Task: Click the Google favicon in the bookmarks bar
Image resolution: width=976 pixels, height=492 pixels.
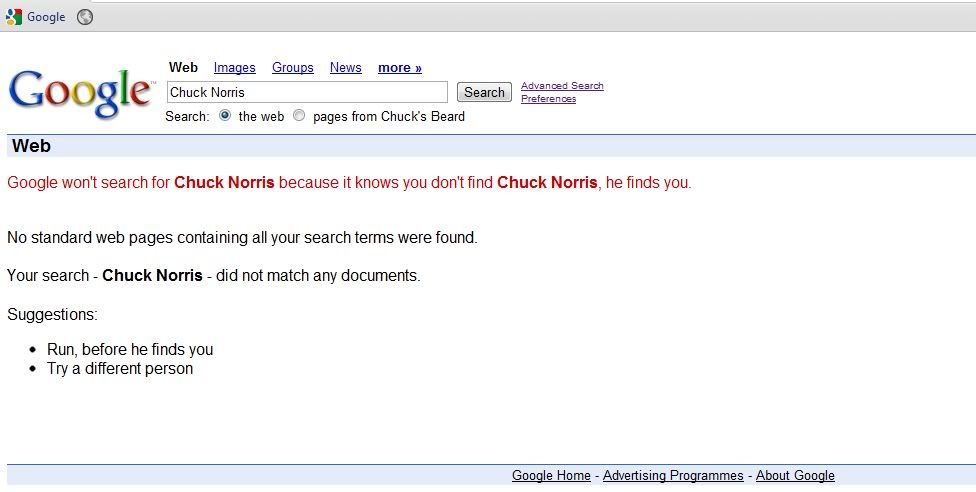Action: tap(14, 17)
